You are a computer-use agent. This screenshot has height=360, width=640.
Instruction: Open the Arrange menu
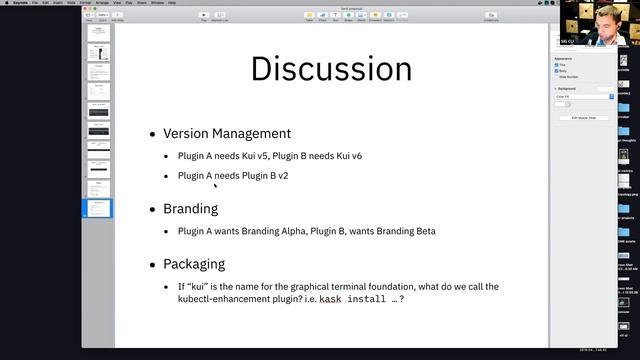click(102, 2)
